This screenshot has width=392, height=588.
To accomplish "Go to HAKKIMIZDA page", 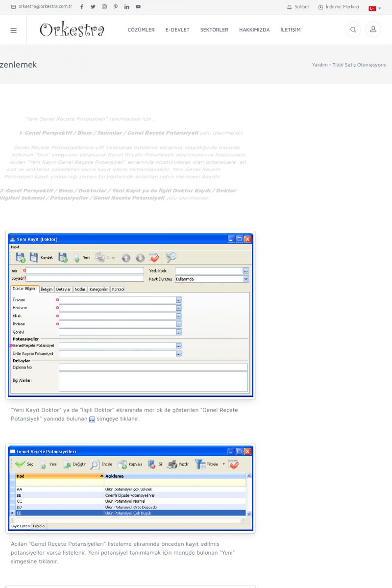I will point(254,30).
